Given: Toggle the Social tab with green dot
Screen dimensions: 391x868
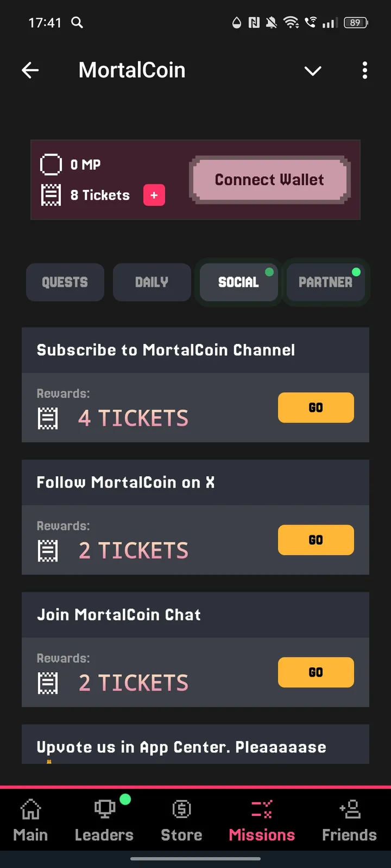Looking at the screenshot, I should click(x=238, y=282).
